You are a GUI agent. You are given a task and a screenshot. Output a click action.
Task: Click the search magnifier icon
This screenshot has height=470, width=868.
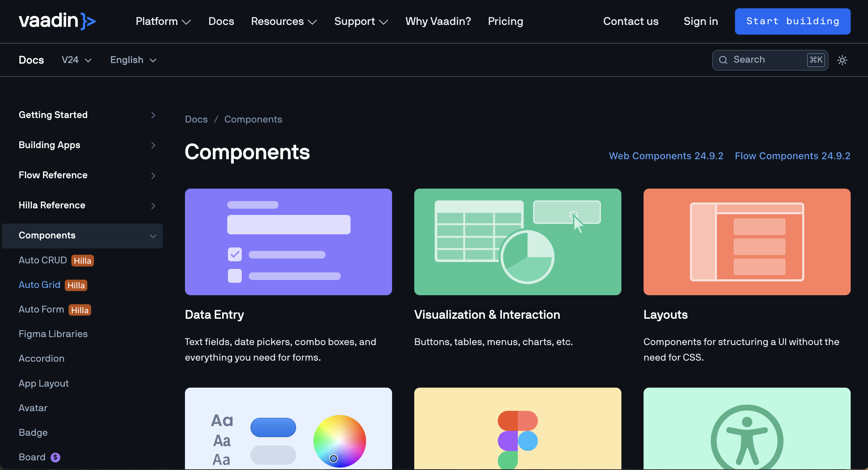pyautogui.click(x=723, y=60)
